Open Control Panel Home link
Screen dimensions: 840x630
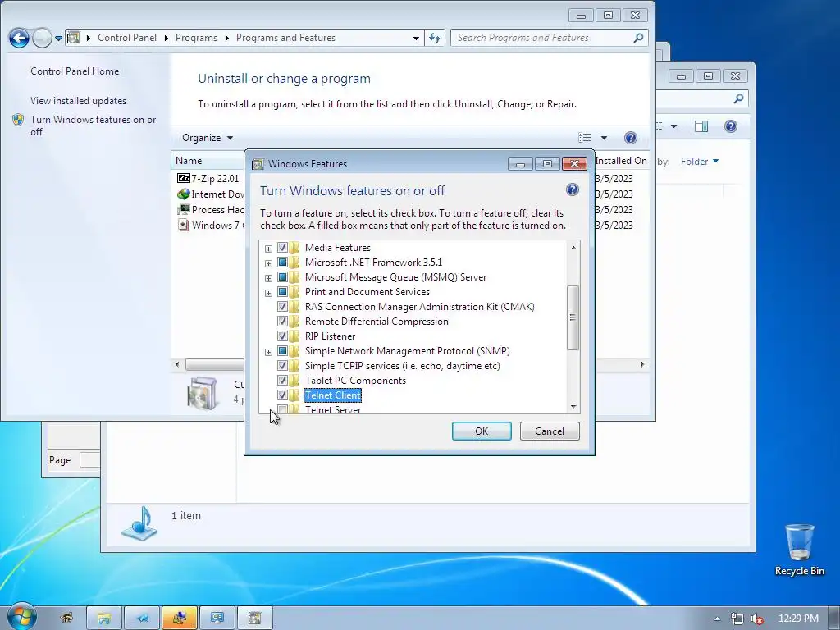pos(75,71)
